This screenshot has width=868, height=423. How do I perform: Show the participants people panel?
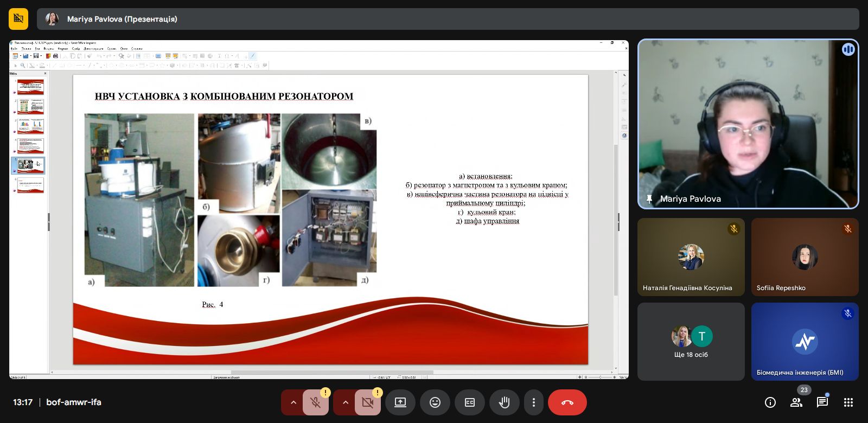[796, 402]
